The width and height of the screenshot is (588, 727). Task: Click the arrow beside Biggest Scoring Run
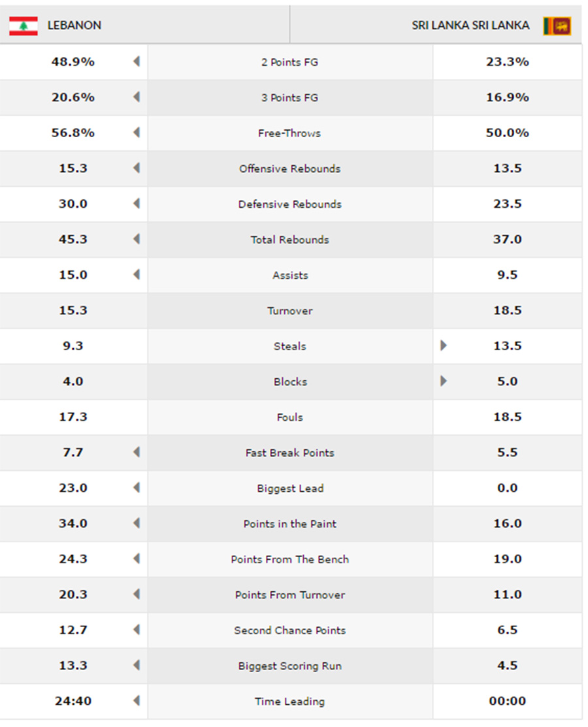137,666
